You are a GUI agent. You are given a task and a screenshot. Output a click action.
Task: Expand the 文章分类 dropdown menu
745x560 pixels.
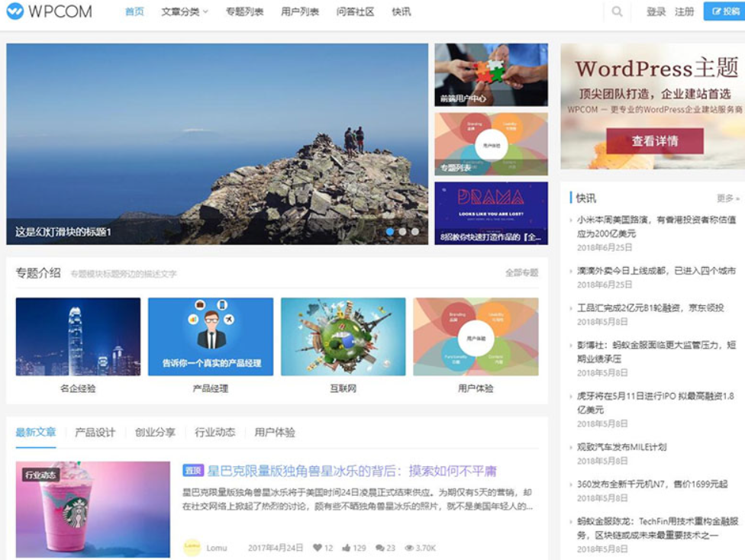[185, 11]
